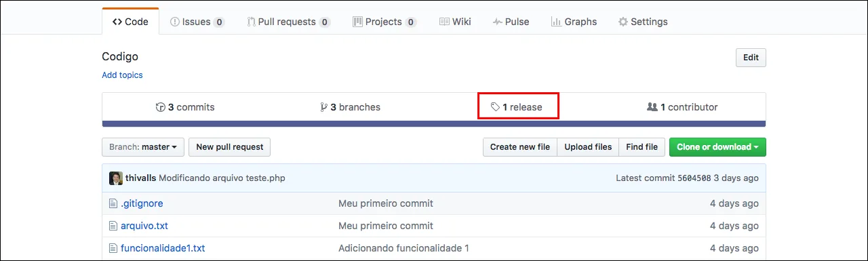Open Clone or download dropdown
868x261 pixels.
point(717,147)
